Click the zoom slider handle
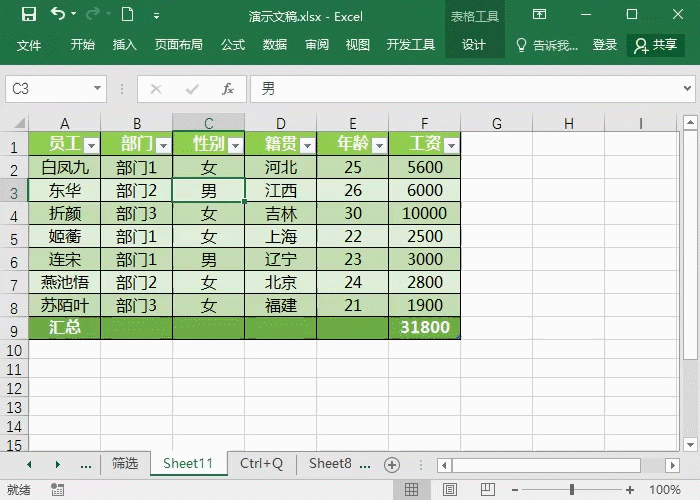The width and height of the screenshot is (700, 500). pos(571,490)
